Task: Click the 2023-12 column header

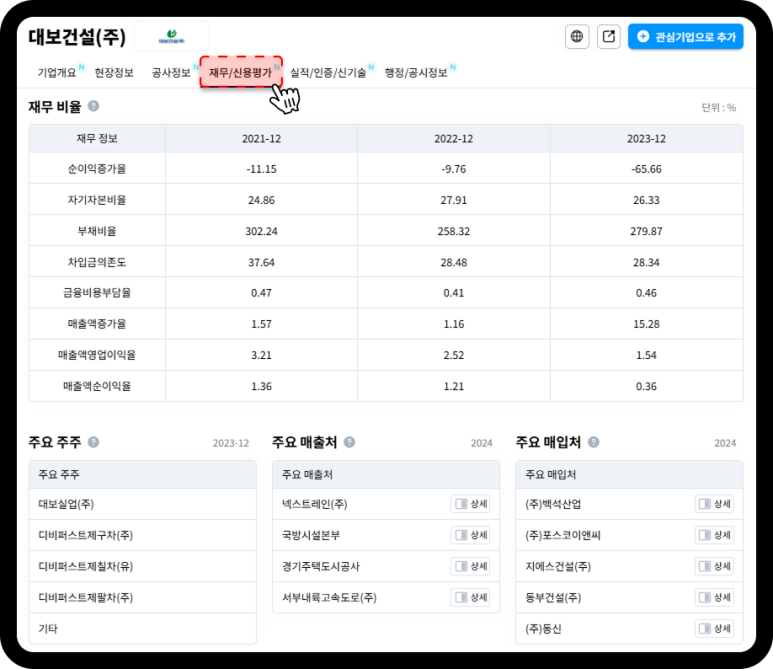Action: pyautogui.click(x=646, y=139)
